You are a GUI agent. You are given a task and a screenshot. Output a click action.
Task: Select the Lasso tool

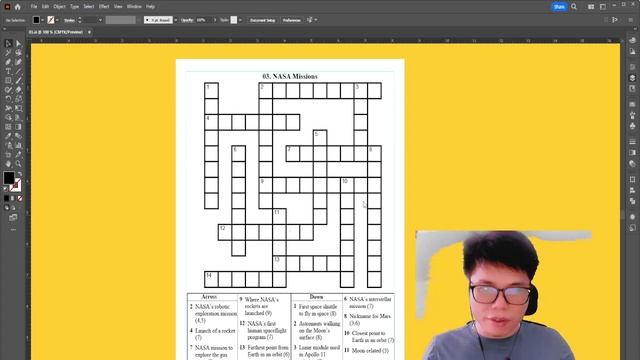coord(18,53)
